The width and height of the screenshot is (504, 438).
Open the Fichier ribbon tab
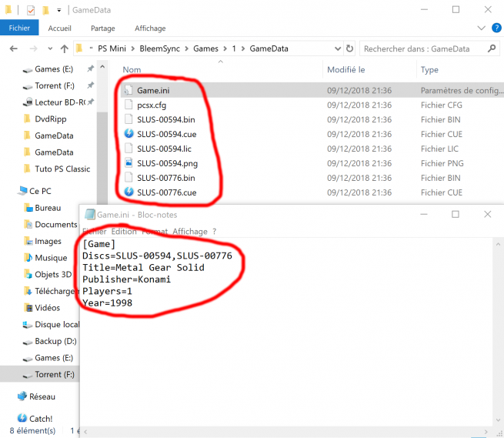tap(19, 28)
